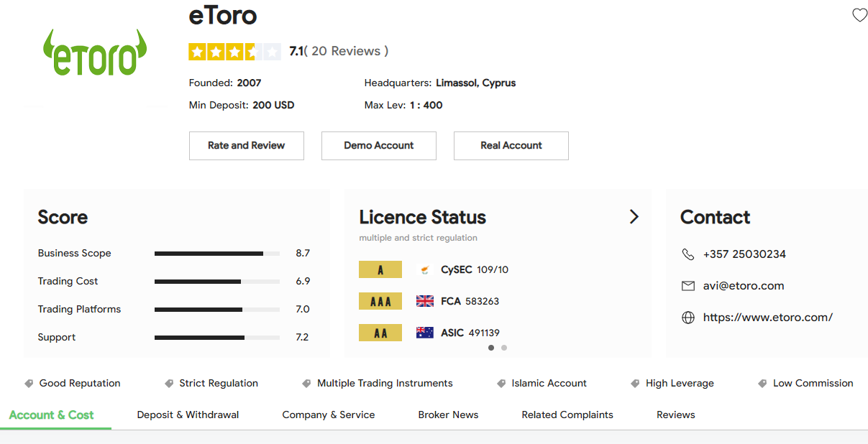Click tag icon next to Strict Regulation
868x444 pixels.
pos(169,384)
